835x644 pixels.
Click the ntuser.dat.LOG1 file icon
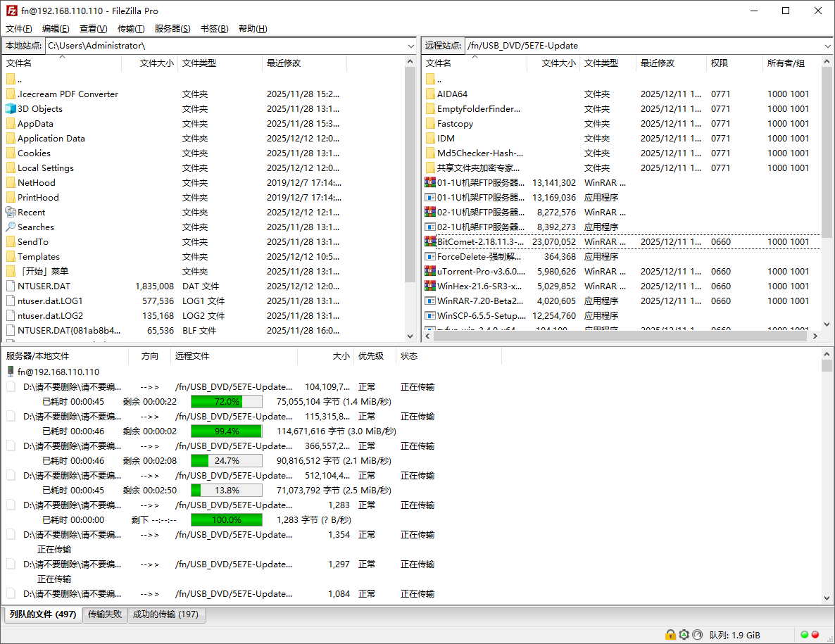point(11,301)
